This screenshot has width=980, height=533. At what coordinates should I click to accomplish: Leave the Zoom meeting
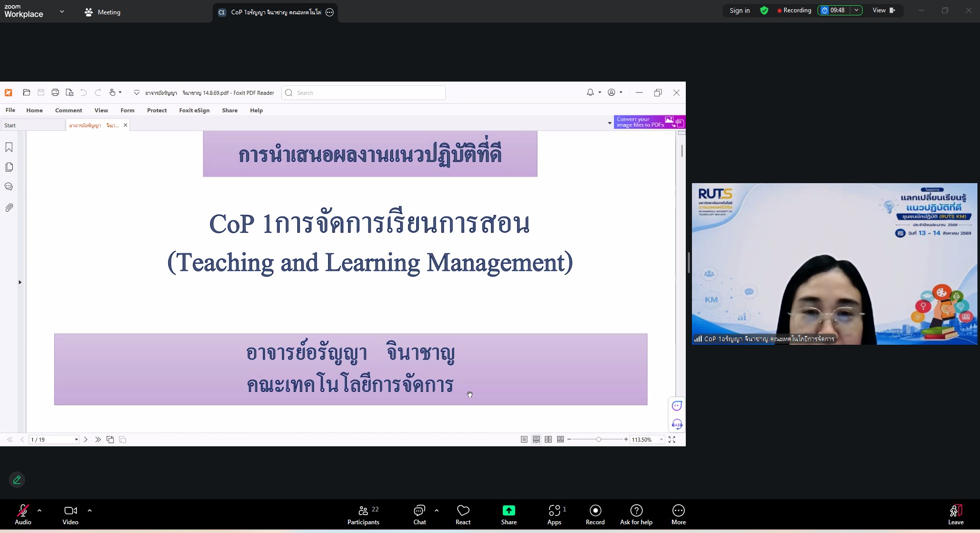(956, 515)
